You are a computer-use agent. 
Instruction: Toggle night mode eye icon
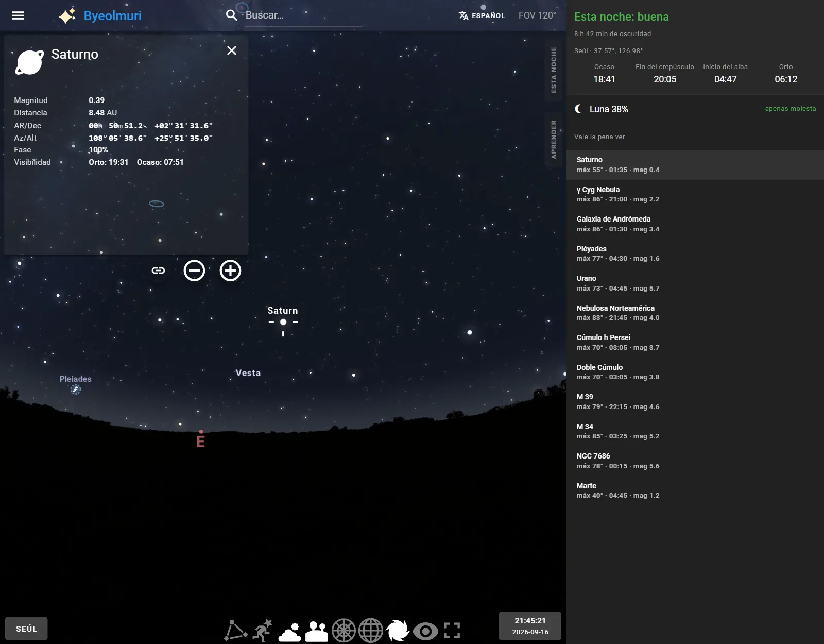(425, 631)
